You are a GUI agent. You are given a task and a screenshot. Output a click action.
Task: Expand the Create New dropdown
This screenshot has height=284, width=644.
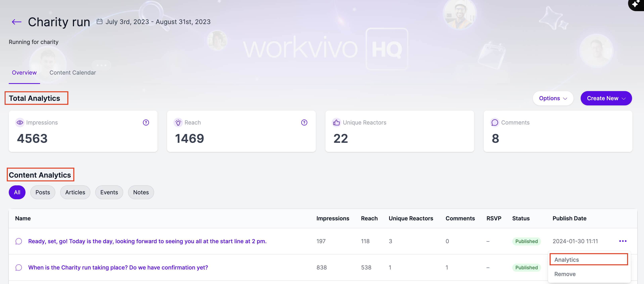[606, 98]
